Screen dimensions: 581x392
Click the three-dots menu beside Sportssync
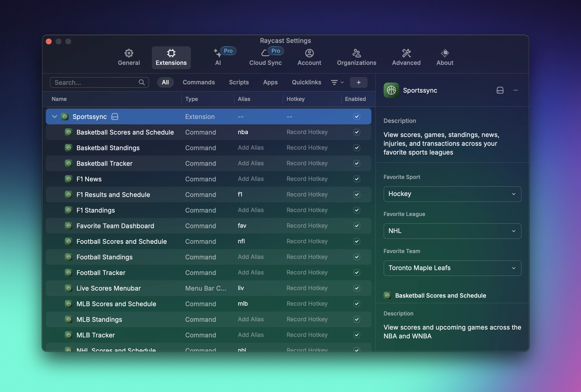(515, 90)
